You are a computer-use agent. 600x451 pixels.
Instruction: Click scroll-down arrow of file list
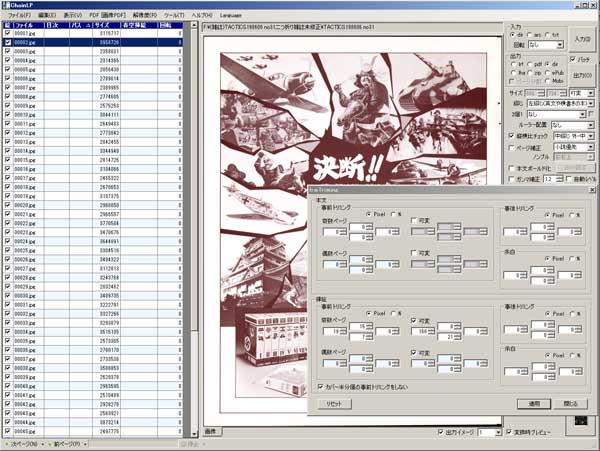(x=194, y=434)
